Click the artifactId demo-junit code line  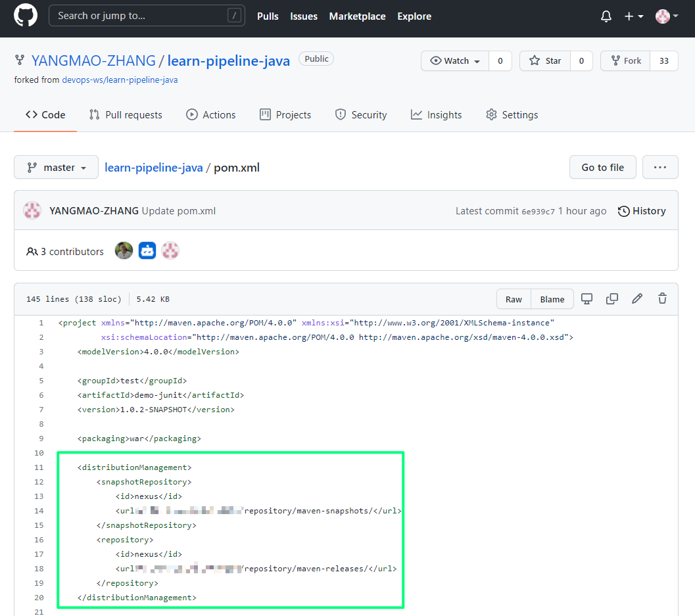click(x=160, y=395)
